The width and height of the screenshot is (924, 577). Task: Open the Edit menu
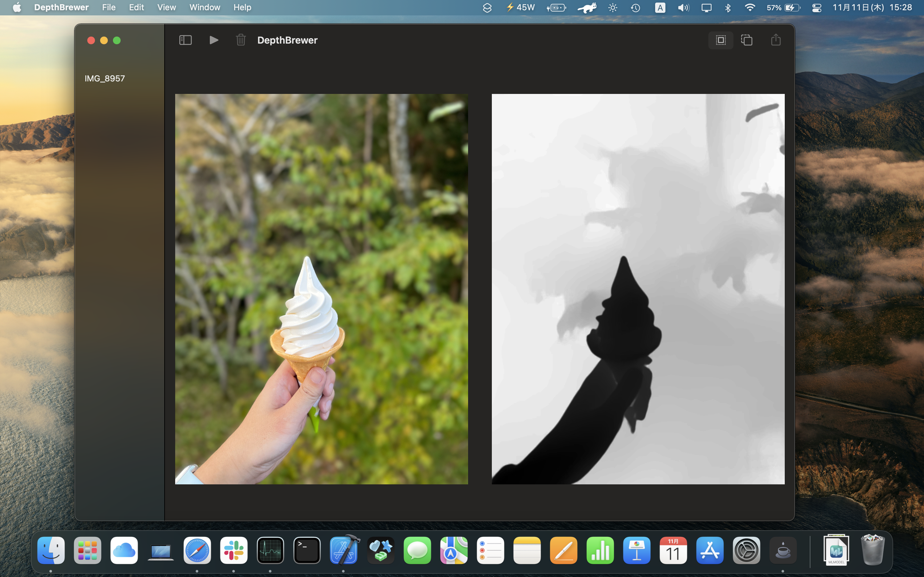click(136, 8)
